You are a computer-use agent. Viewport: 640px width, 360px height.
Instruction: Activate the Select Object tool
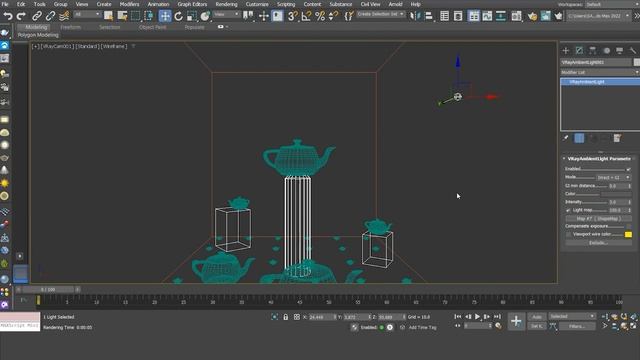click(109, 16)
